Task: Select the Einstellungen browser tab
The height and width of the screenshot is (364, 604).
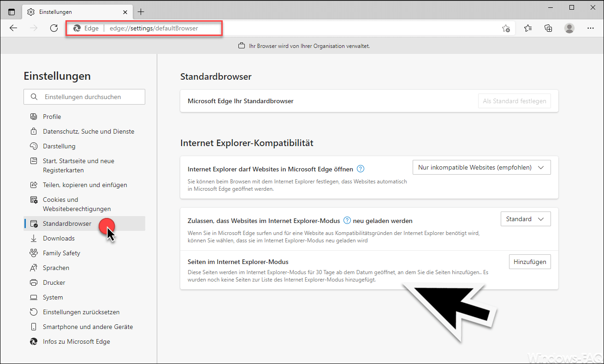Action: [69, 12]
